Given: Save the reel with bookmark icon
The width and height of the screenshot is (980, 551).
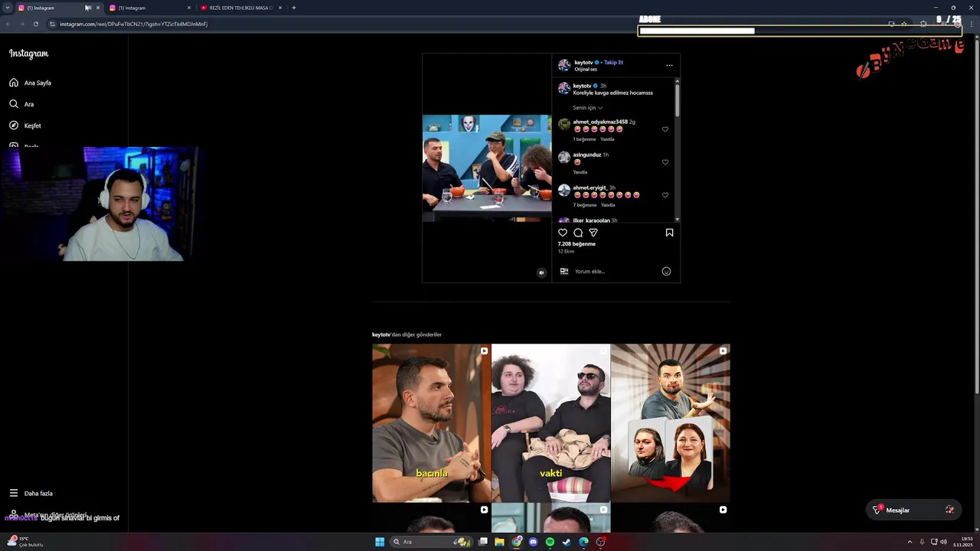Looking at the screenshot, I should [669, 233].
